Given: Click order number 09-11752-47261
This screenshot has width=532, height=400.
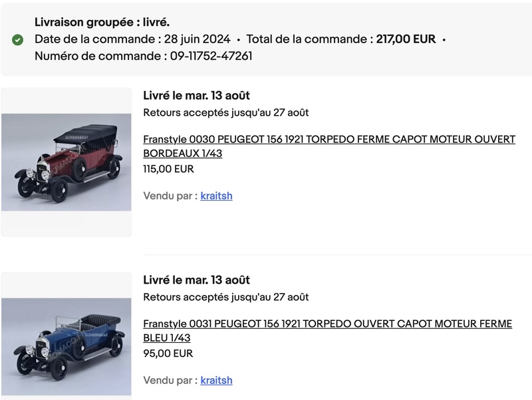Looking at the screenshot, I should pyautogui.click(x=211, y=56).
